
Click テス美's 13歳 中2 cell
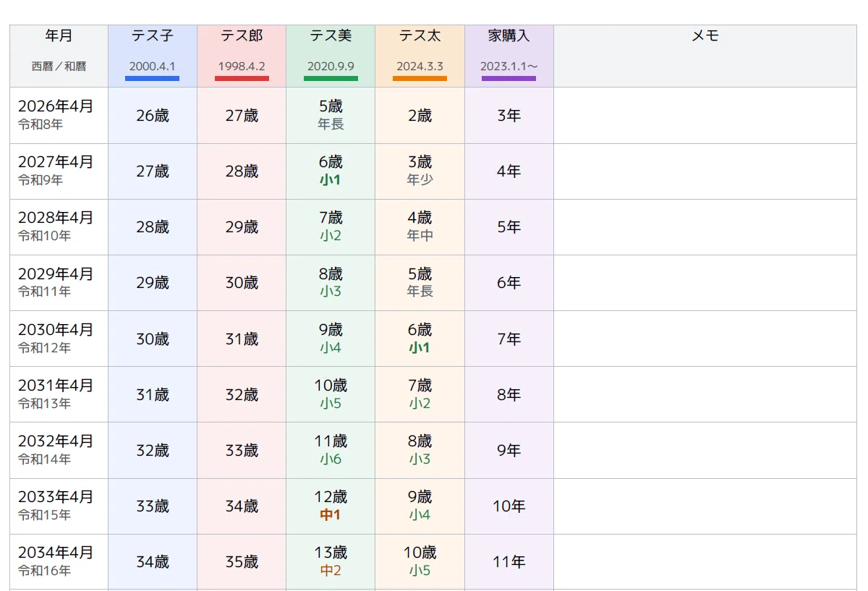(331, 562)
